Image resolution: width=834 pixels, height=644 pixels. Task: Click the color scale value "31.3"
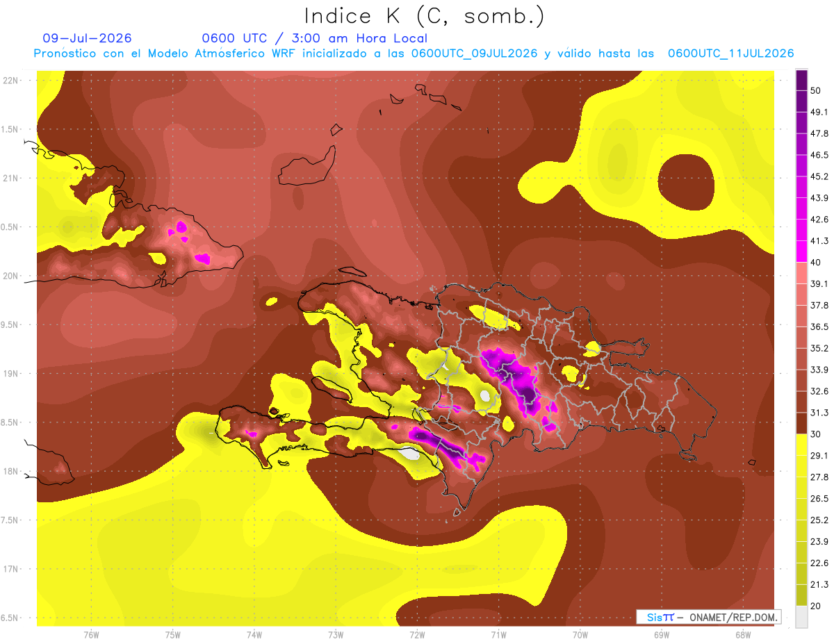click(819, 413)
